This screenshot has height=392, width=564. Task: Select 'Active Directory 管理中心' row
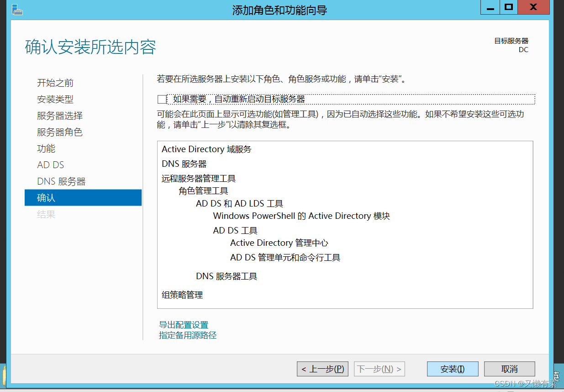pyautogui.click(x=279, y=243)
